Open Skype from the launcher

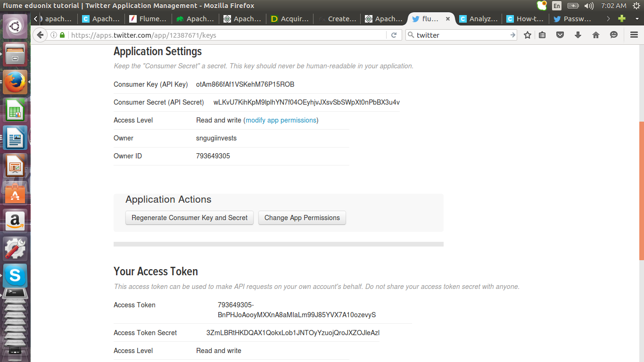(x=15, y=276)
